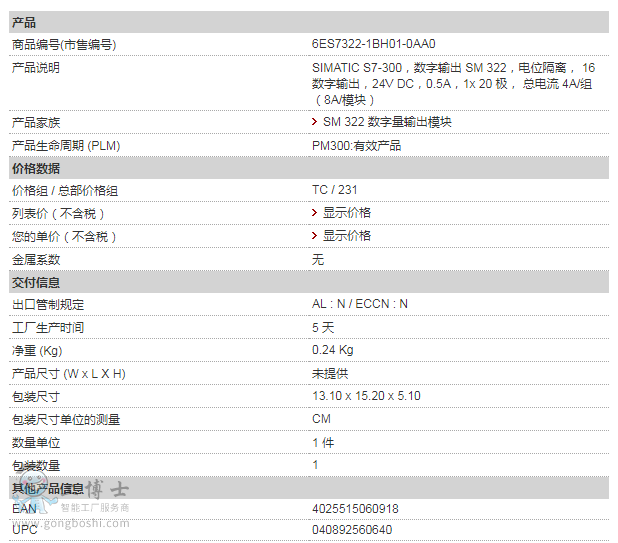Click the 13.10 x 15.20 x 5.10 value
Viewport: 618px width, 543px height.
pos(366,396)
